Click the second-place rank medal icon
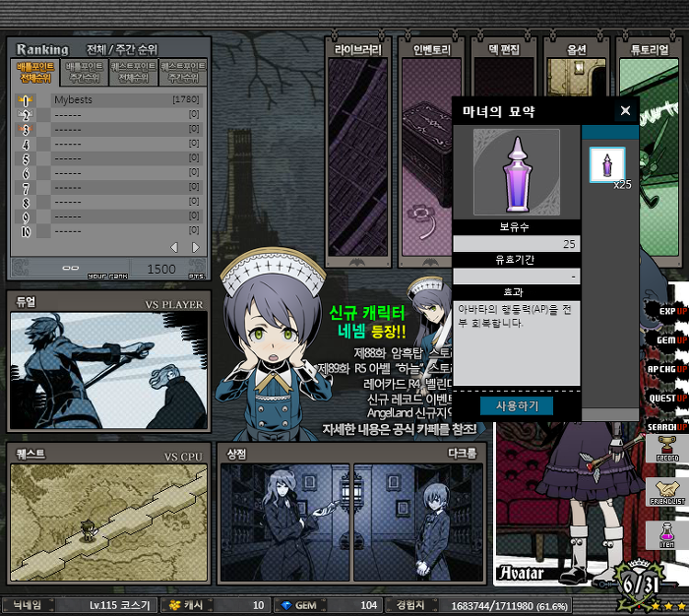The image size is (689, 616). pos(25,115)
